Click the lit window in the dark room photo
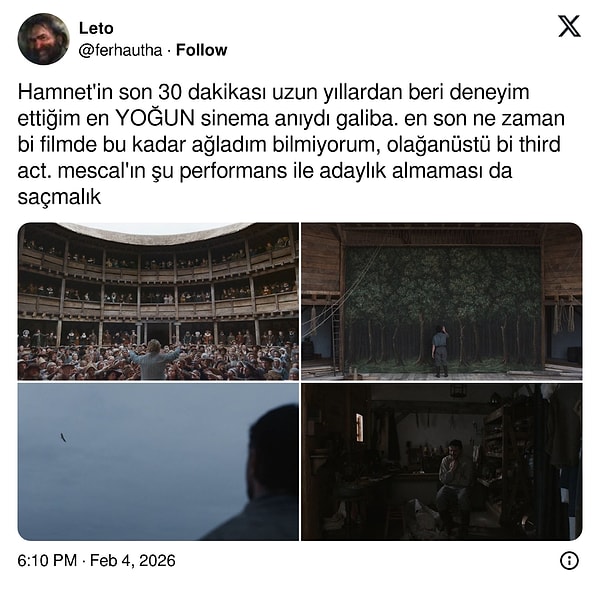Image resolution: width=600 pixels, height=591 pixels. point(359,427)
